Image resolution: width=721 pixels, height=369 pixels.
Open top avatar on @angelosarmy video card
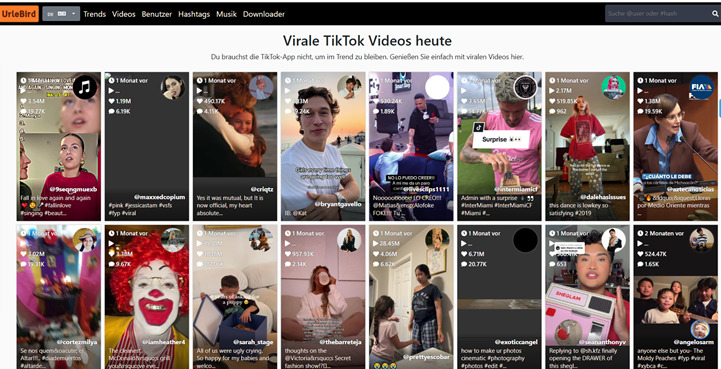[x=702, y=240]
